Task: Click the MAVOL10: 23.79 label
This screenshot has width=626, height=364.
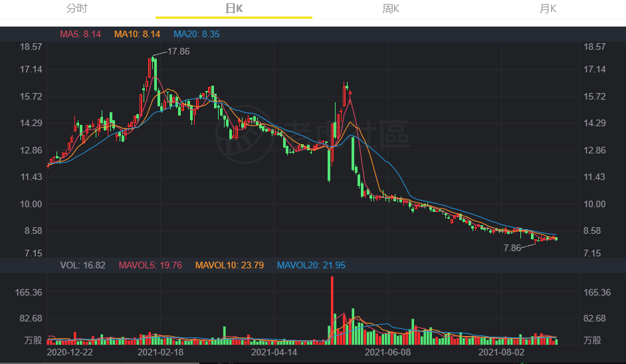Action: coord(229,266)
